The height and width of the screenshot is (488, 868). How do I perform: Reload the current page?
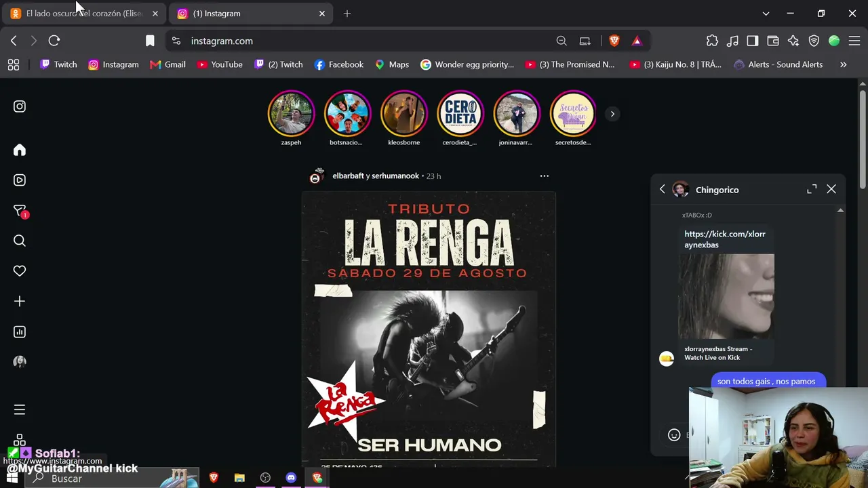point(54,41)
